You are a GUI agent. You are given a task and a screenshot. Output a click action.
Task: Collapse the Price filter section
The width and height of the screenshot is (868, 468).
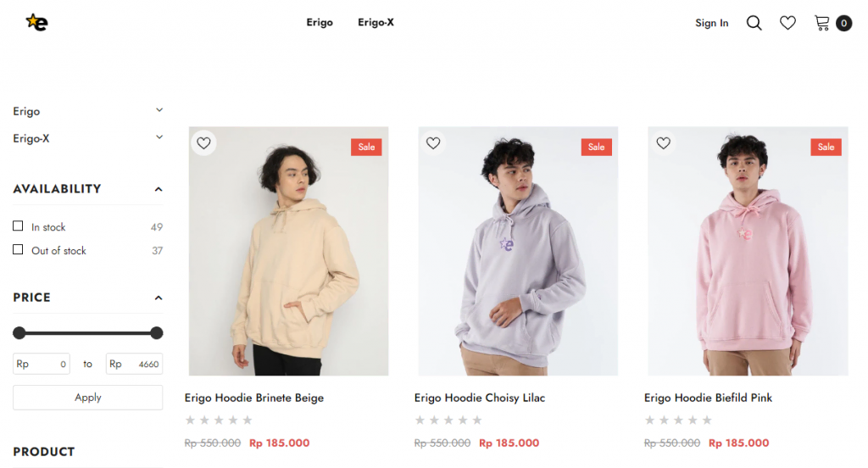click(159, 298)
